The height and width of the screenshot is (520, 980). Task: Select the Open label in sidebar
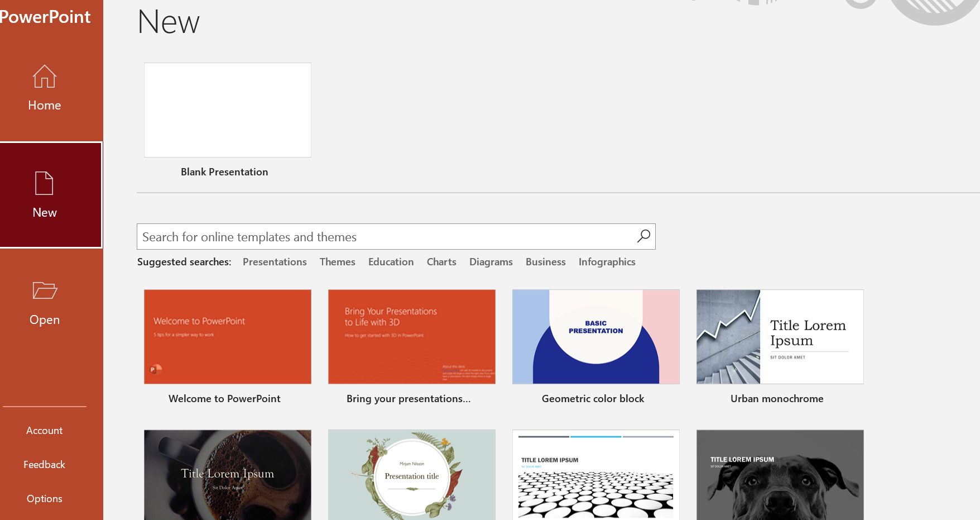pyautogui.click(x=45, y=320)
